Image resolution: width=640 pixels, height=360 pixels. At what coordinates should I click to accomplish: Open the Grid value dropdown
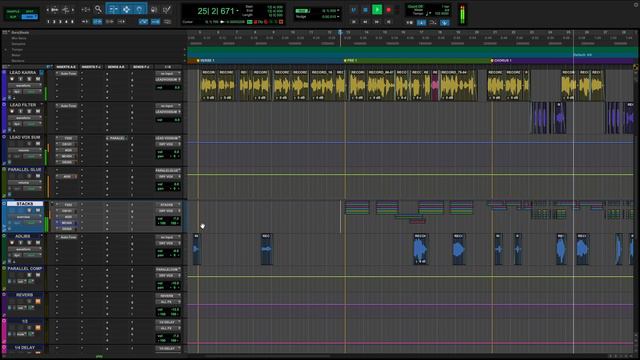[338, 11]
